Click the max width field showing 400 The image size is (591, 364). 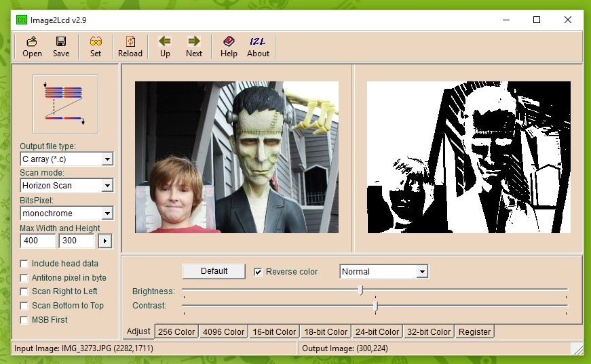[38, 241]
